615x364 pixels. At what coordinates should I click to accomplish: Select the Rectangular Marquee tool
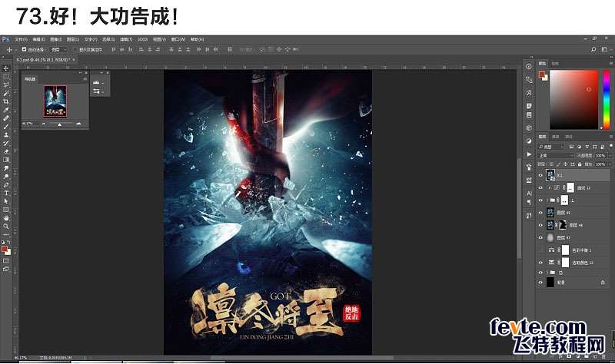[6, 76]
